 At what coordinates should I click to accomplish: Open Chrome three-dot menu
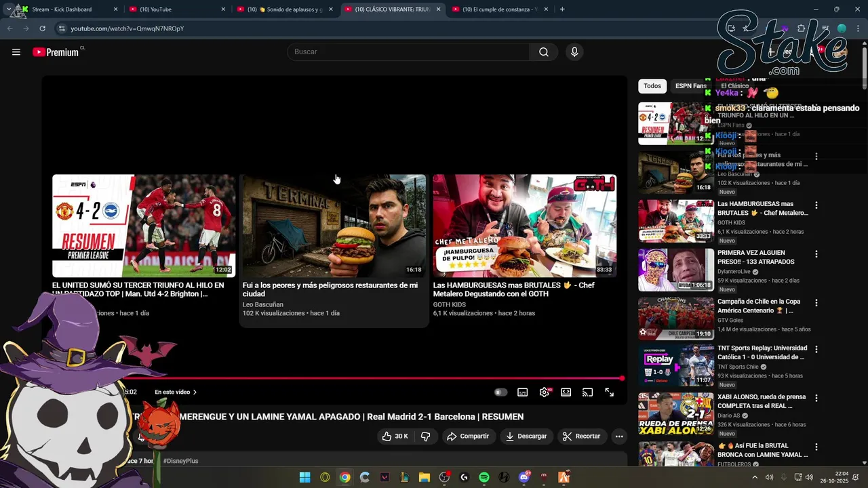(857, 28)
